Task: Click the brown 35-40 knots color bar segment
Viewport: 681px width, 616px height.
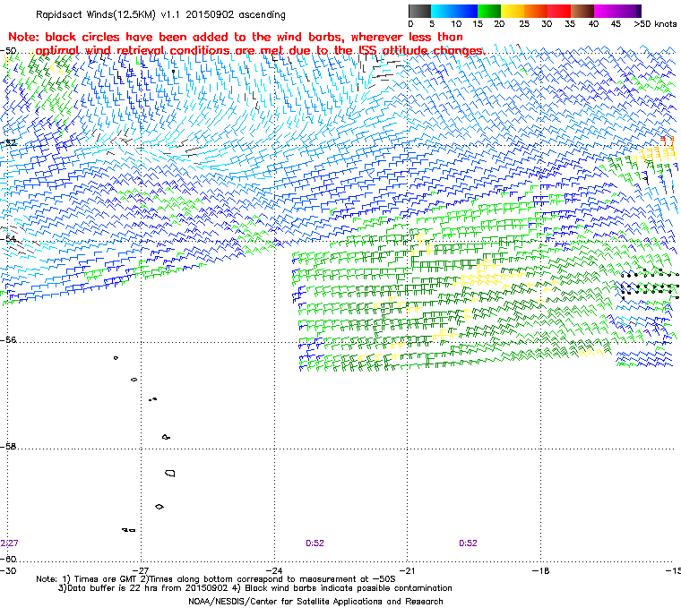Action: [582, 11]
